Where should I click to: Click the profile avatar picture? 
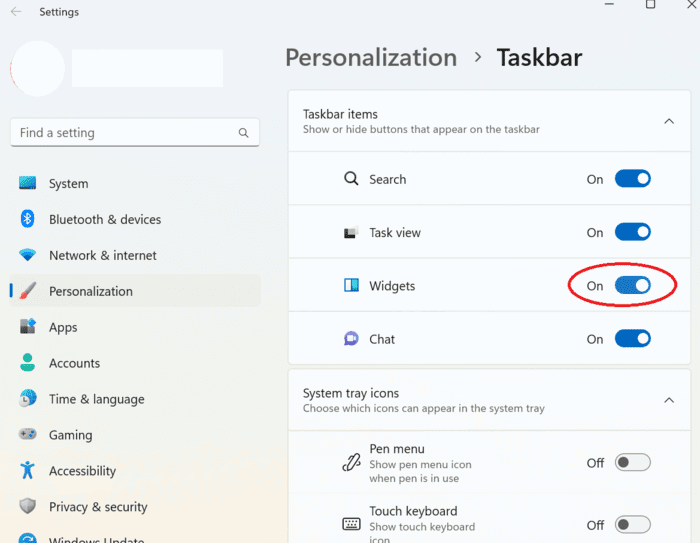[38, 68]
